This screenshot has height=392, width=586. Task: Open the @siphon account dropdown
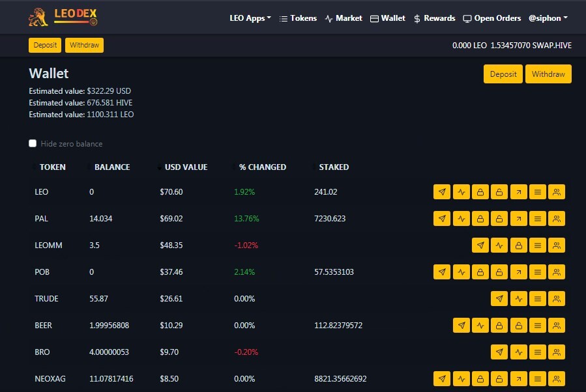pos(548,18)
